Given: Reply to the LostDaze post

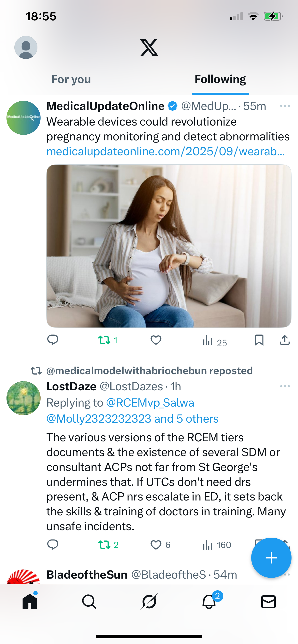Looking at the screenshot, I should tap(53, 545).
